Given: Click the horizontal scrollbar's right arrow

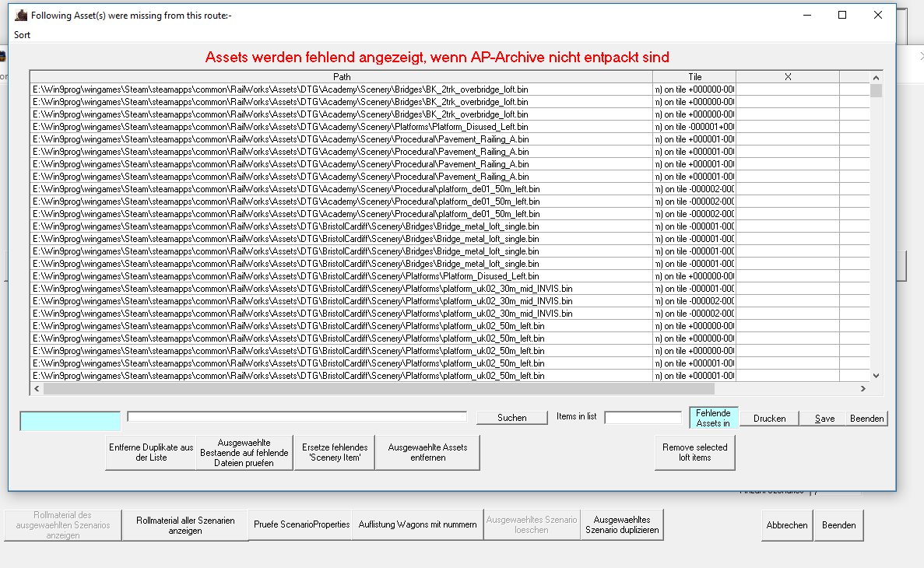Looking at the screenshot, I should [863, 388].
